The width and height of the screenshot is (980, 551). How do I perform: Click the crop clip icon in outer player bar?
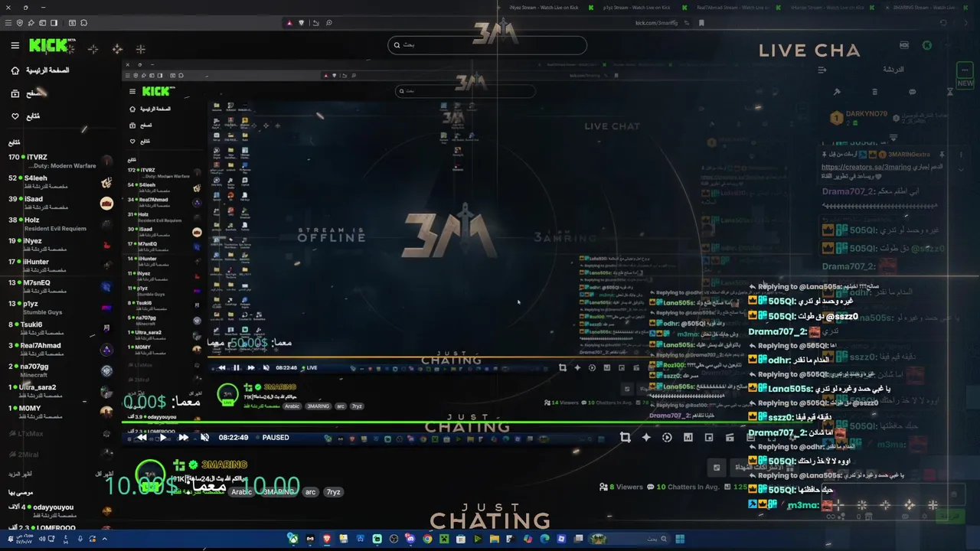[626, 437]
